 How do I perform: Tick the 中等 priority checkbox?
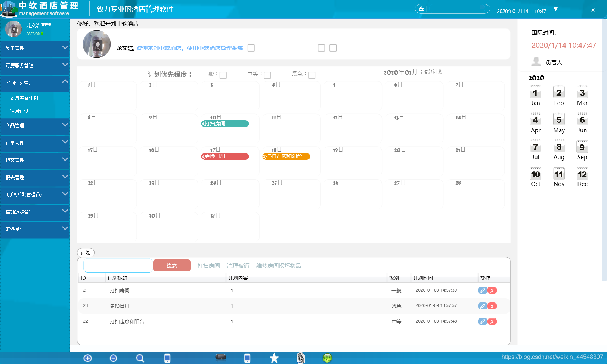point(267,75)
